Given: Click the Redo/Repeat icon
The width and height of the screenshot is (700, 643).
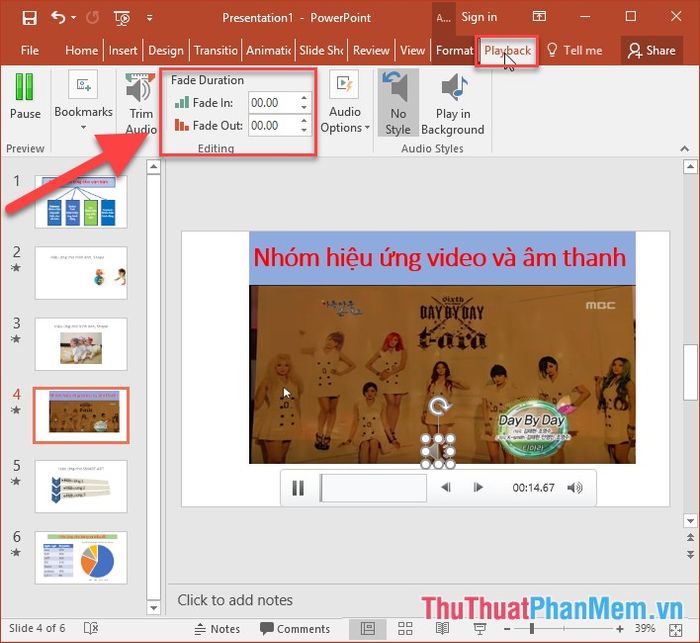Looking at the screenshot, I should click(92, 18).
